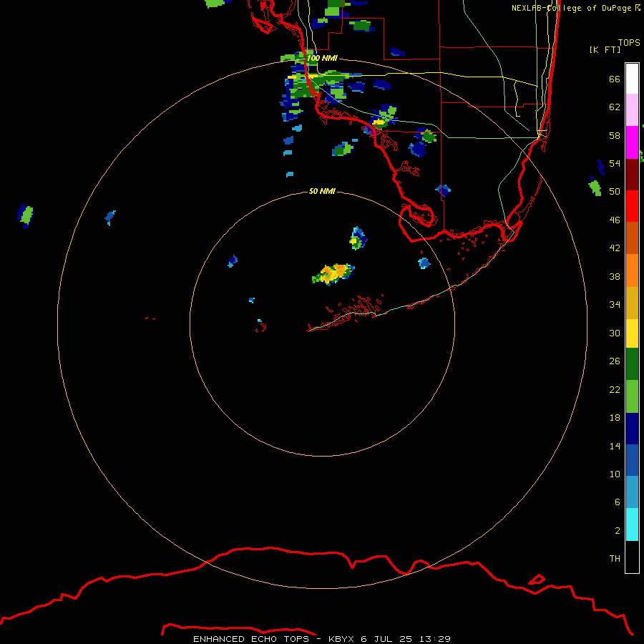Click the legend value 22

click(615, 390)
